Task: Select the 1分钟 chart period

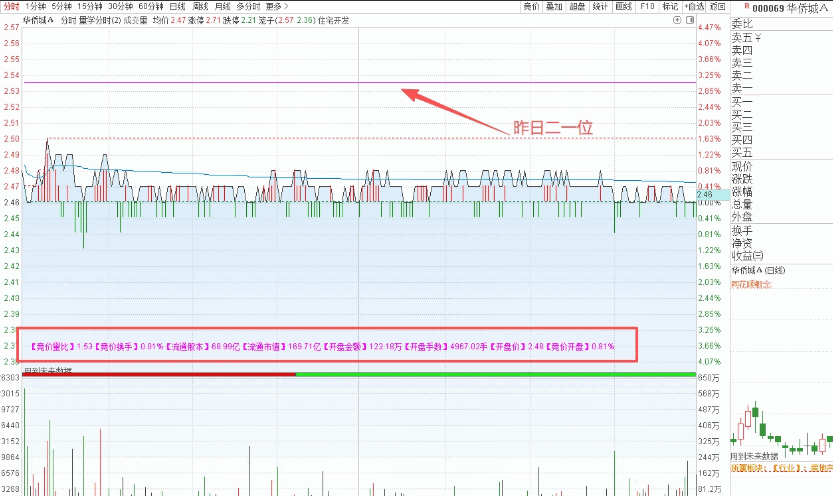Action: click(x=36, y=6)
